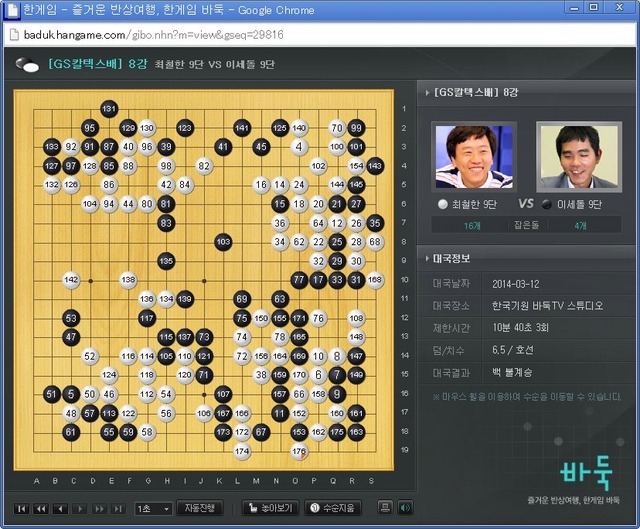Viewport: 640px width, 529px height.
Task: Click white stone 142 on the left side
Action: click(x=71, y=280)
